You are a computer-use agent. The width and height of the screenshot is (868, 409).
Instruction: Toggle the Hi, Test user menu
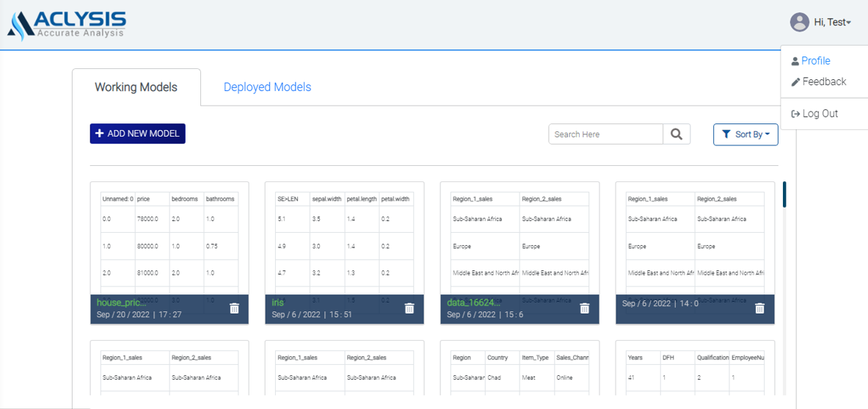coord(832,23)
